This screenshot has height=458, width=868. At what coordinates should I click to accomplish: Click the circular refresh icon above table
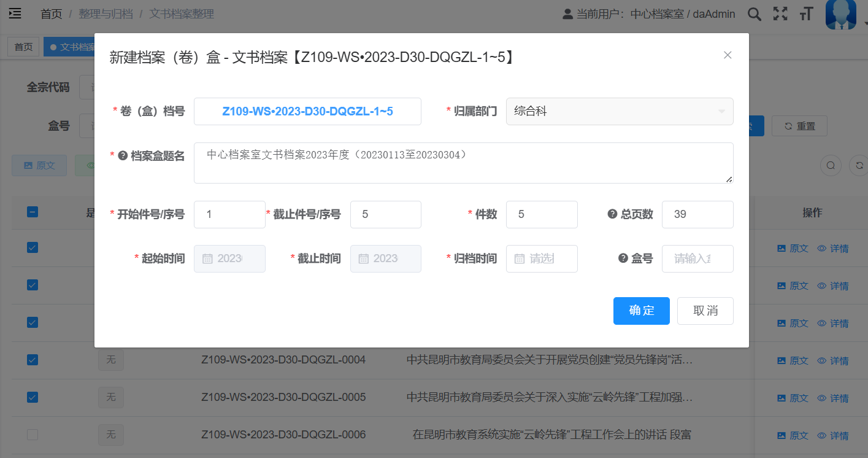pos(859,165)
